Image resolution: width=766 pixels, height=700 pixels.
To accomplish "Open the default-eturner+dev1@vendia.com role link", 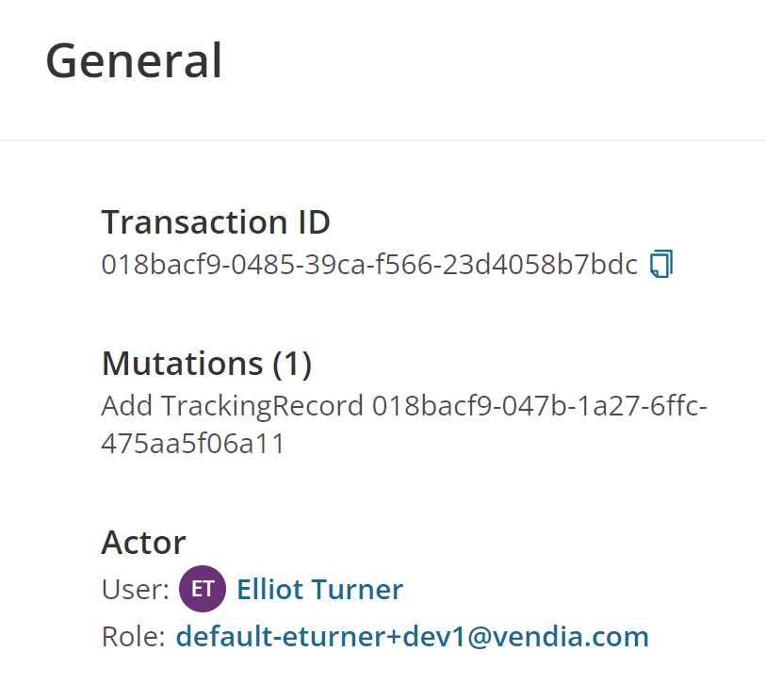I will pos(413,637).
